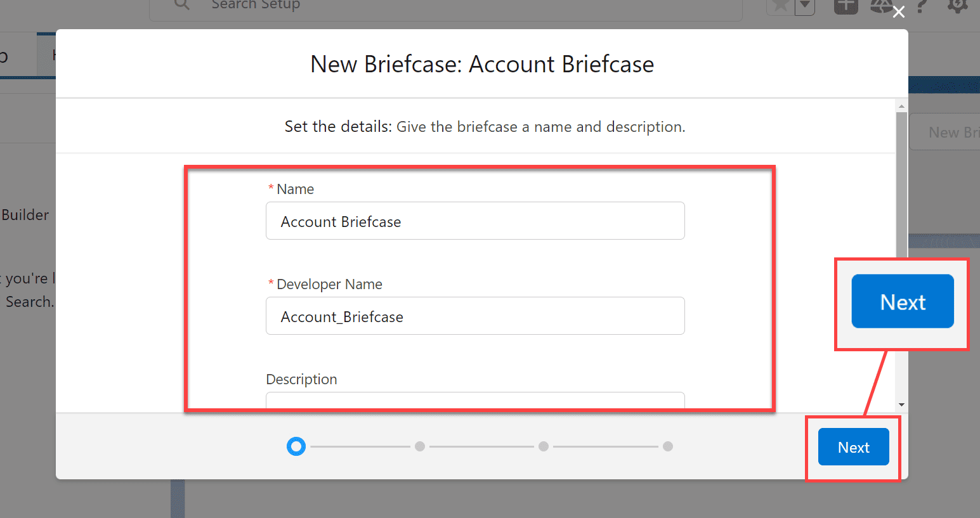This screenshot has width=980, height=518.
Task: Click the Search Setup magnifier icon
Action: pos(182,5)
